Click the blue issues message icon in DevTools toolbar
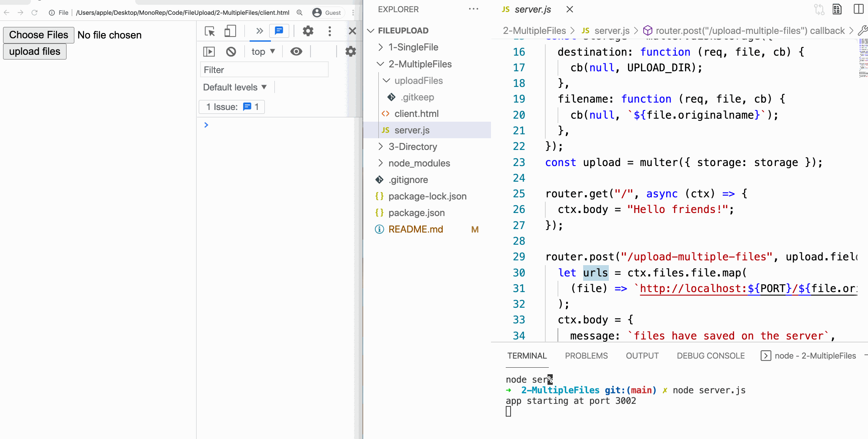The image size is (868, 439). [279, 31]
